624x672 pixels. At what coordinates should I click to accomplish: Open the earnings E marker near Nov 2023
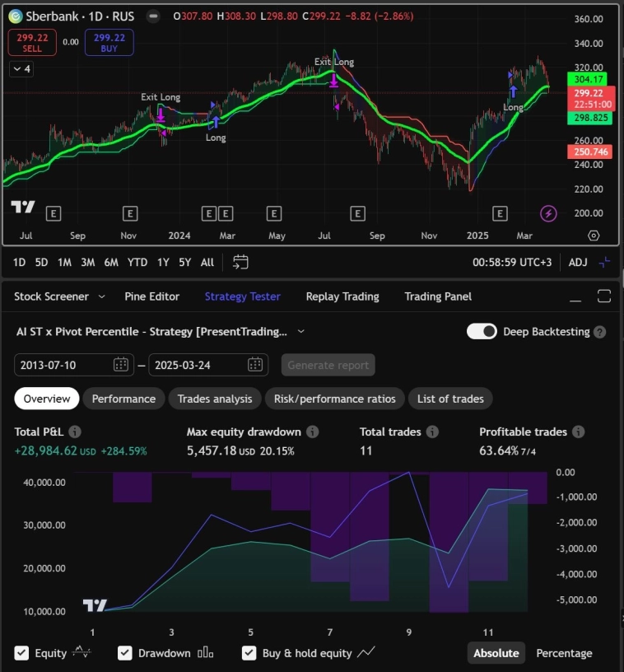point(130,213)
